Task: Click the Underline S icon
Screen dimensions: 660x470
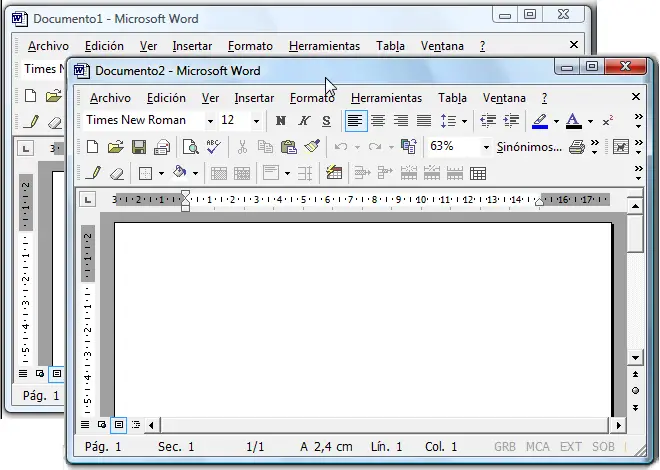Action: tap(326, 121)
